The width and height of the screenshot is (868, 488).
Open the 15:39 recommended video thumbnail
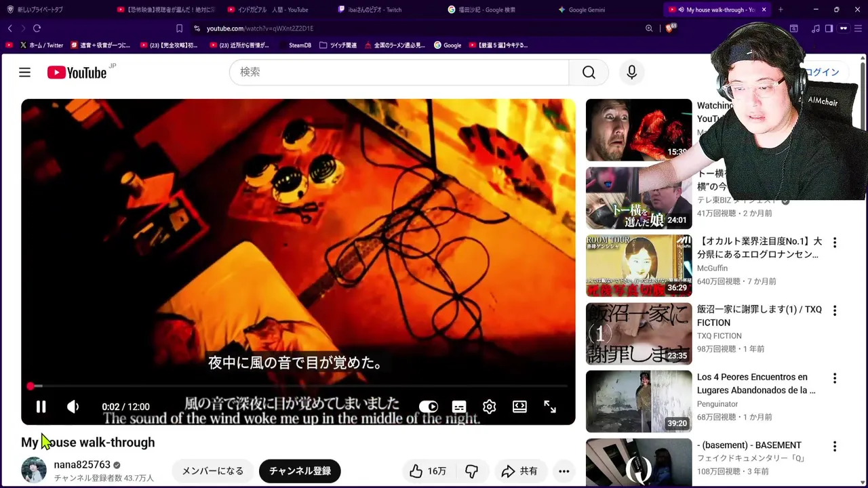[x=639, y=129]
